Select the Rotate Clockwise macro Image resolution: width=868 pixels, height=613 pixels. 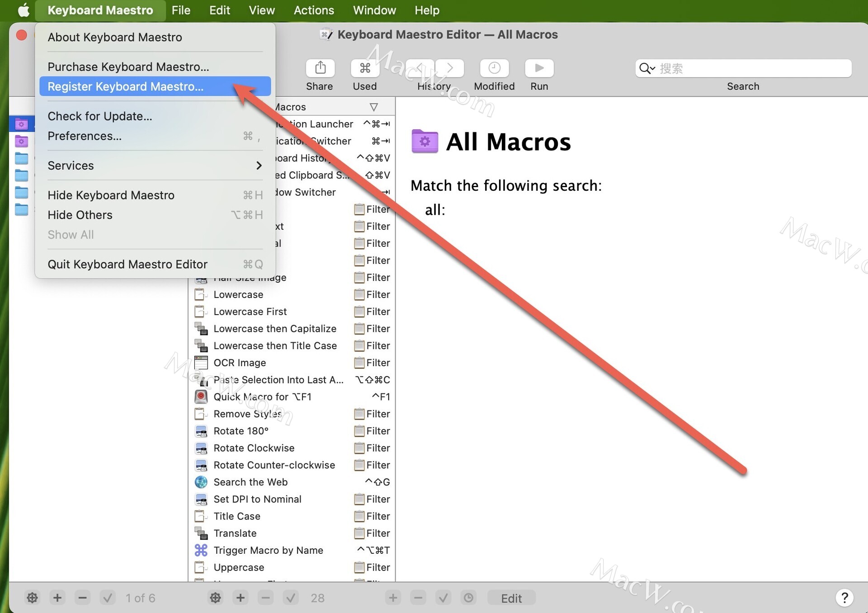tap(292, 448)
